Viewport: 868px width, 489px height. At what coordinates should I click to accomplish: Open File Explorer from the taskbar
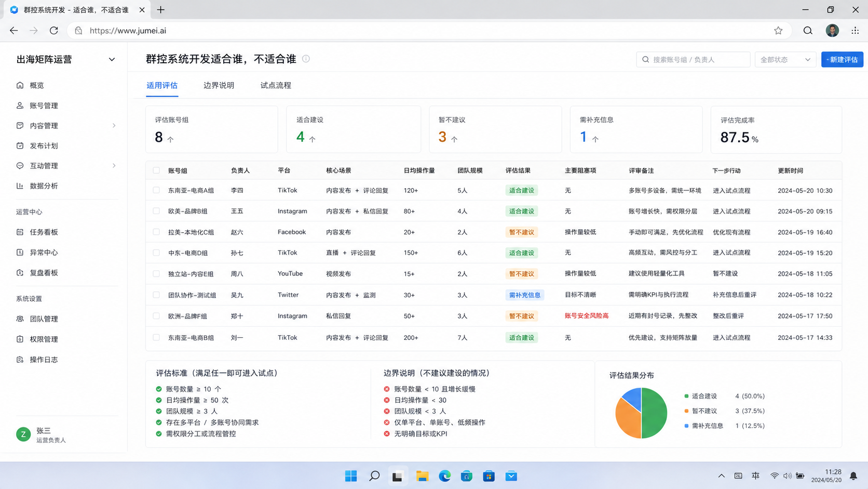[x=422, y=476]
